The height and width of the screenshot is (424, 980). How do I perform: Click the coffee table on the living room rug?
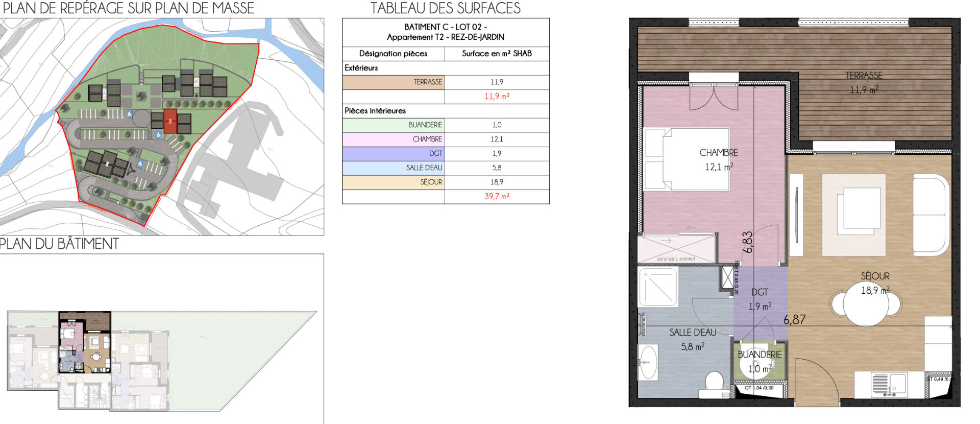pyautogui.click(x=861, y=209)
